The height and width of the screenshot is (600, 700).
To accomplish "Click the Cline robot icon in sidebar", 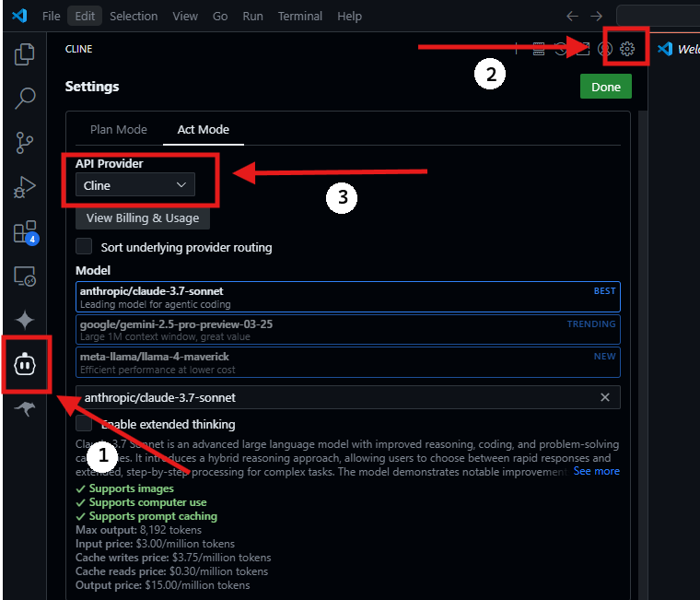I will pyautogui.click(x=25, y=365).
